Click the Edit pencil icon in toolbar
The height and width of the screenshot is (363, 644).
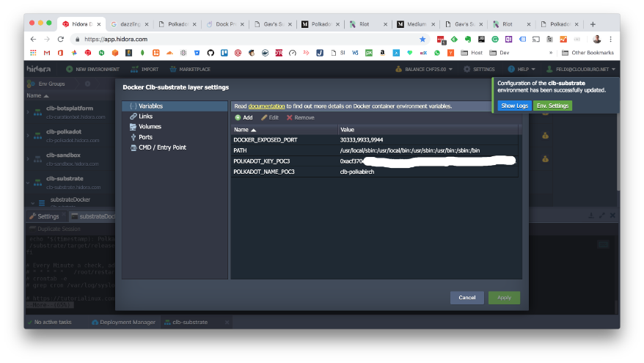tap(265, 117)
